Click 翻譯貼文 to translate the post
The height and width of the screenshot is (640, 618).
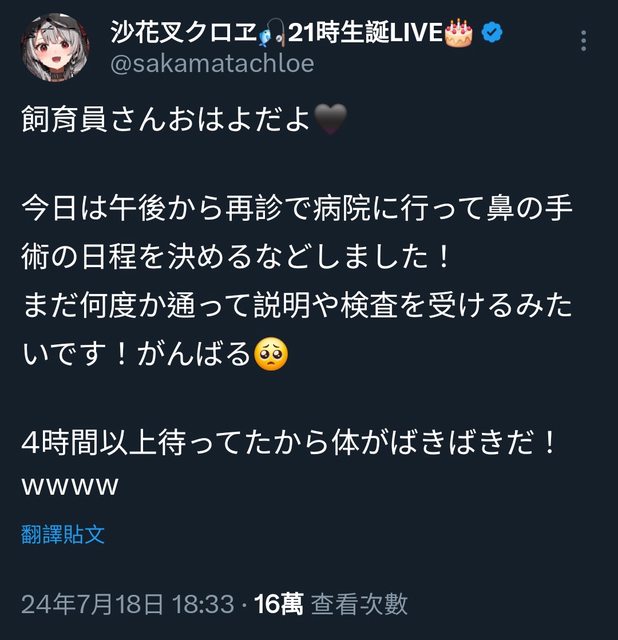pyautogui.click(x=63, y=534)
